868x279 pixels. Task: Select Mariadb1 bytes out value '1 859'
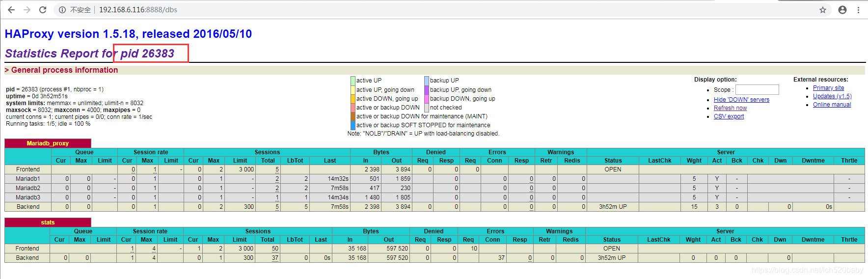(403, 179)
